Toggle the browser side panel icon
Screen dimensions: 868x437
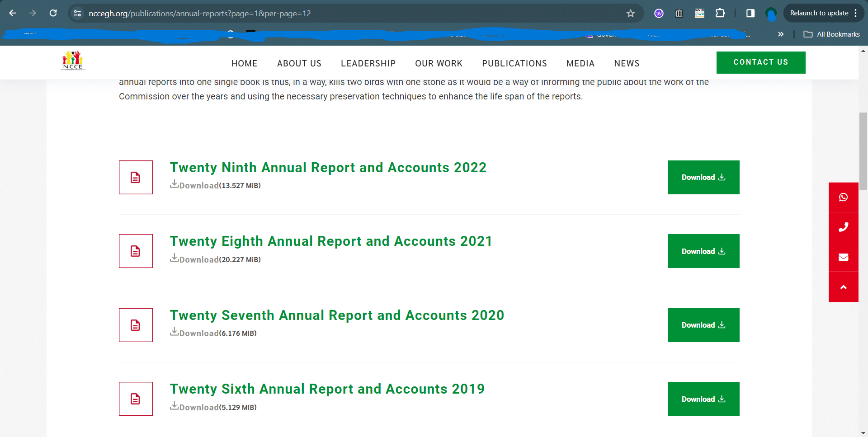[750, 14]
